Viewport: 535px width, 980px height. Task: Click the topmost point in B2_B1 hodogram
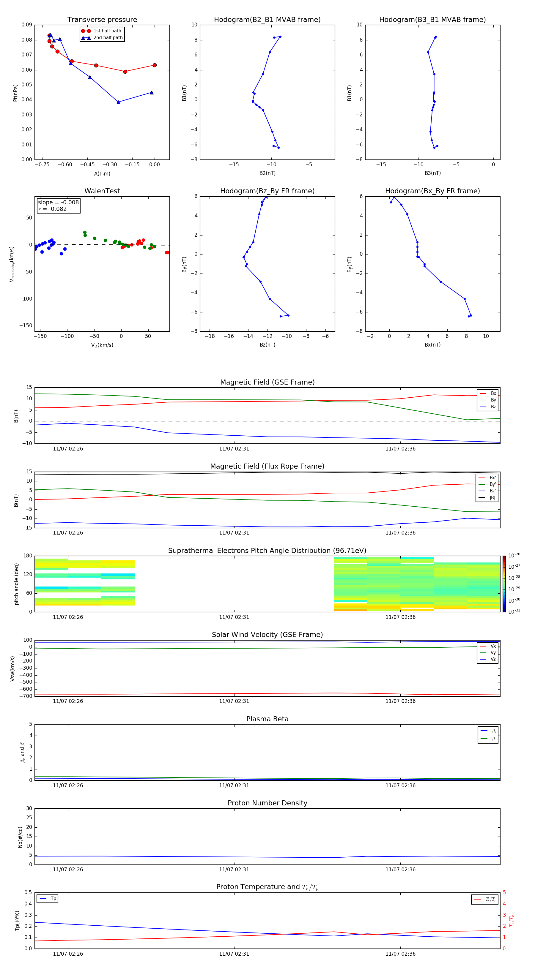280,37
